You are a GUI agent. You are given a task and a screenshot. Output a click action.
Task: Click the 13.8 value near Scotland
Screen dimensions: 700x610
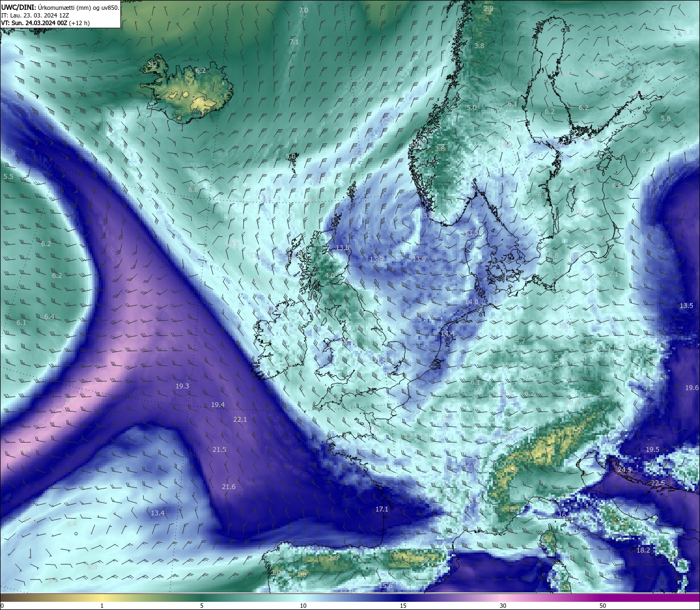tap(342, 248)
